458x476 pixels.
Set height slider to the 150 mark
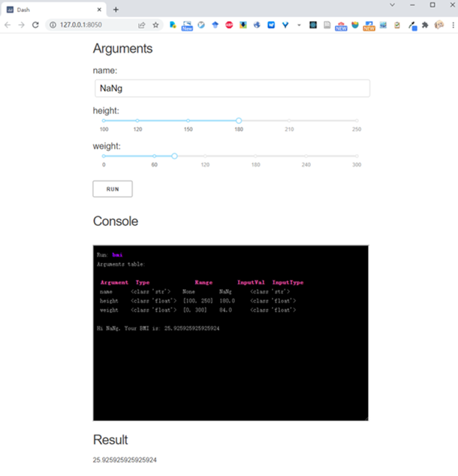coord(188,121)
